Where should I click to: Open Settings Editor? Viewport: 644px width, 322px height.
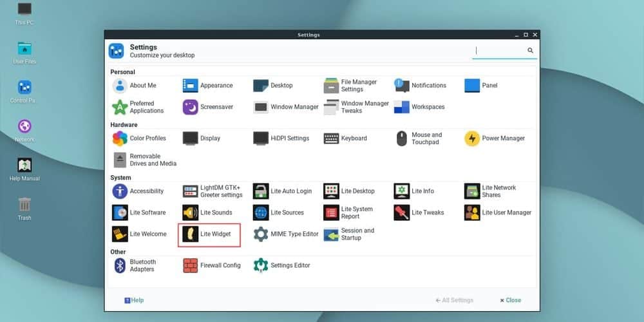pyautogui.click(x=282, y=265)
